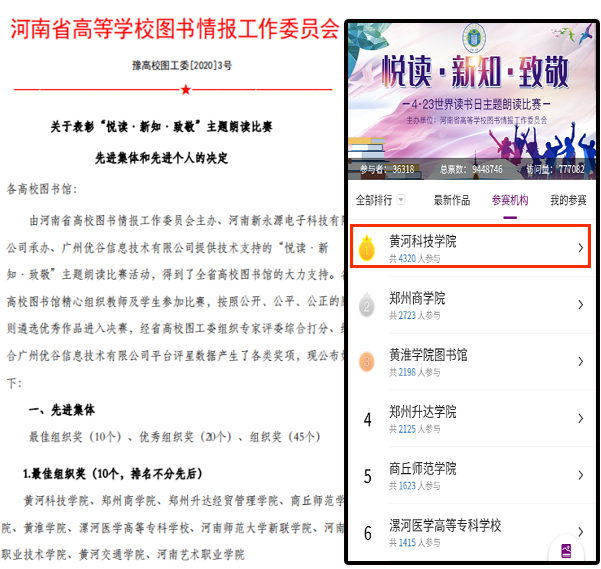Screen dimensions: 601x569
Task: Click the red star in document header
Action: [185, 90]
